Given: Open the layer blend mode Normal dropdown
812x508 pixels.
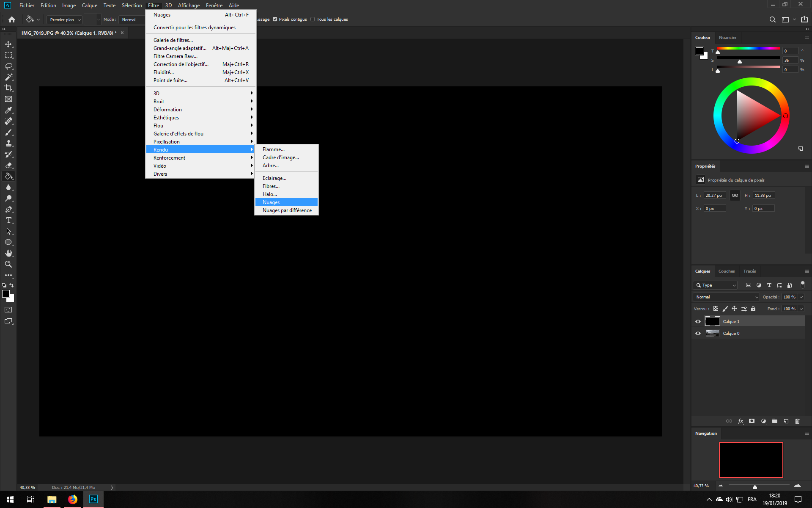Looking at the screenshot, I should pos(726,297).
